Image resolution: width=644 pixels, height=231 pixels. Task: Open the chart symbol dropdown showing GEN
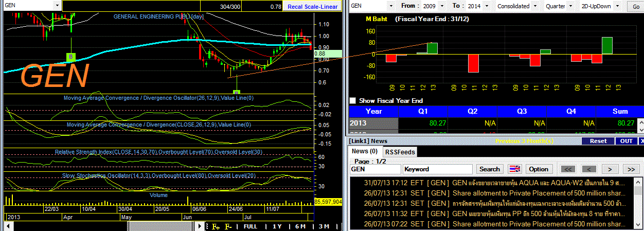(57, 6)
